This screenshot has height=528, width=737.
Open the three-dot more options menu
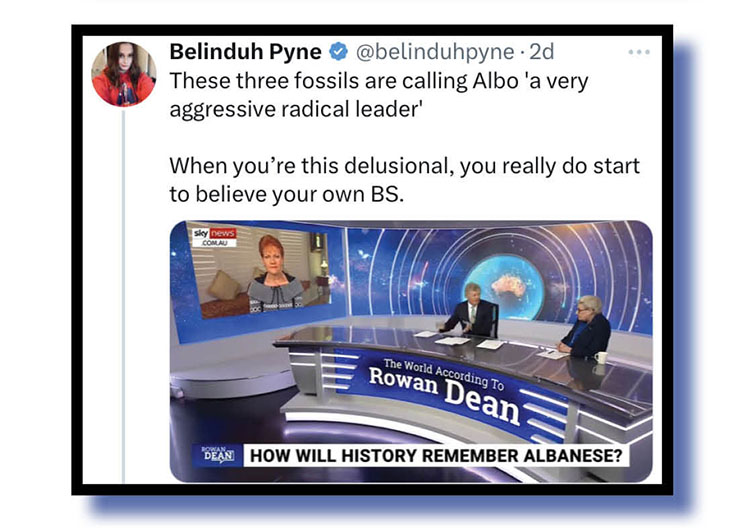(639, 52)
